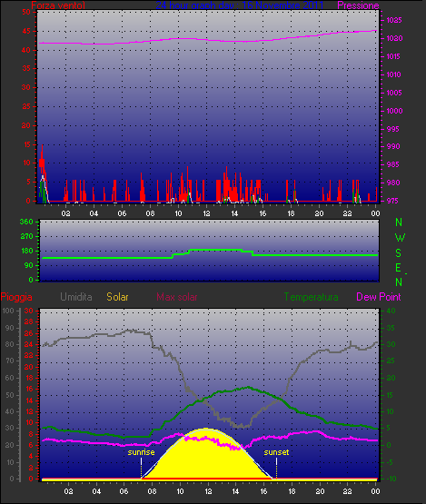Screen dimensions: 426x504
Task: Click the sunset marker label
Action: click(276, 452)
